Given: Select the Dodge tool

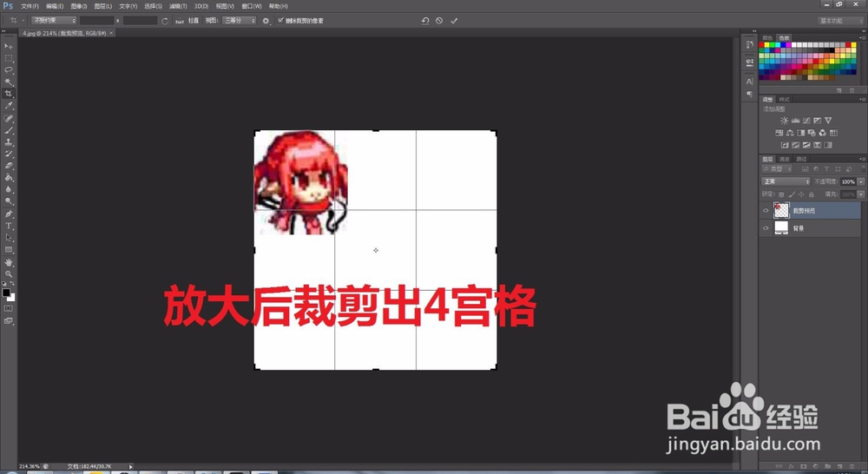Looking at the screenshot, I should [x=9, y=201].
